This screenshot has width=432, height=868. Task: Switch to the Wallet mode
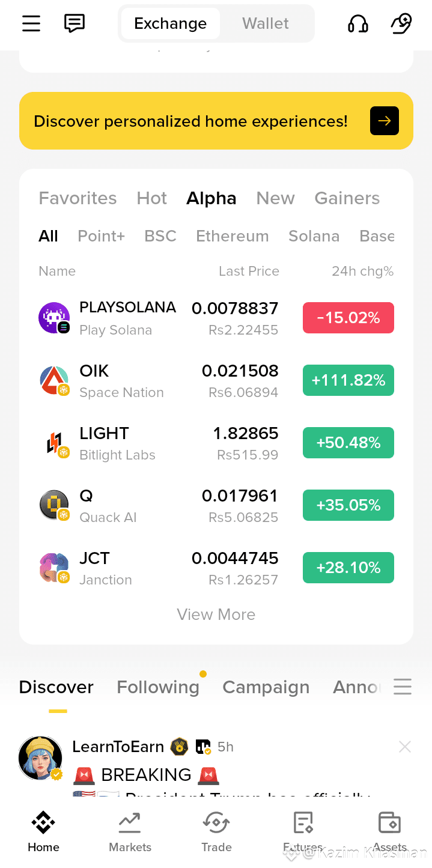coord(265,23)
